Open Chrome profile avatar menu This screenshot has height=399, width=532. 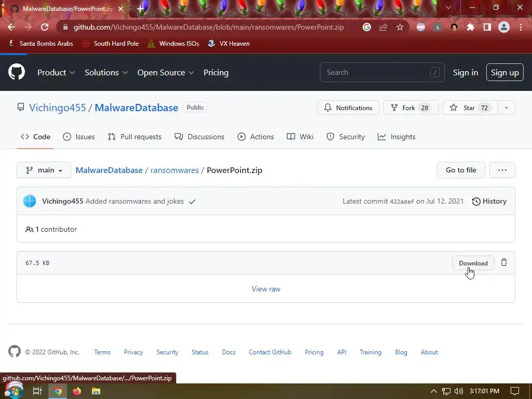(x=504, y=27)
